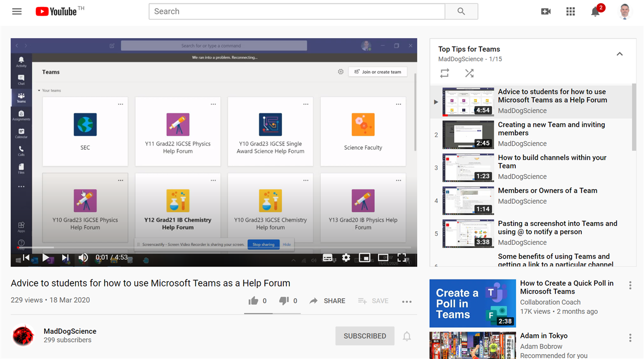Click the Activity icon in Teams sidebar
The width and height of the screenshot is (644, 359).
(21, 62)
